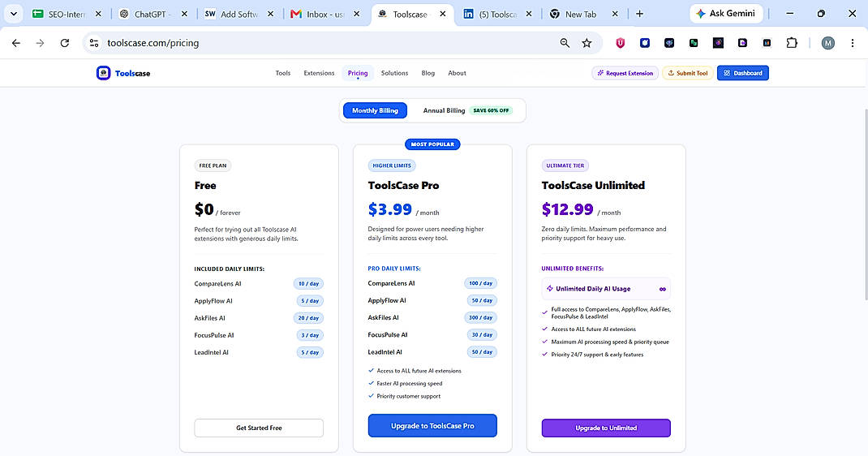
Task: Click Upgrade to Unlimited button
Action: pos(606,428)
